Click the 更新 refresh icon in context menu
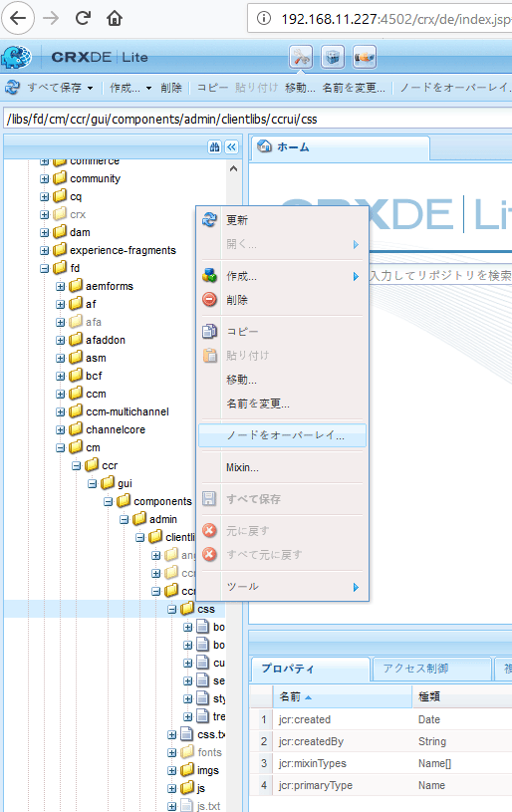The height and width of the screenshot is (812, 512). [209, 219]
